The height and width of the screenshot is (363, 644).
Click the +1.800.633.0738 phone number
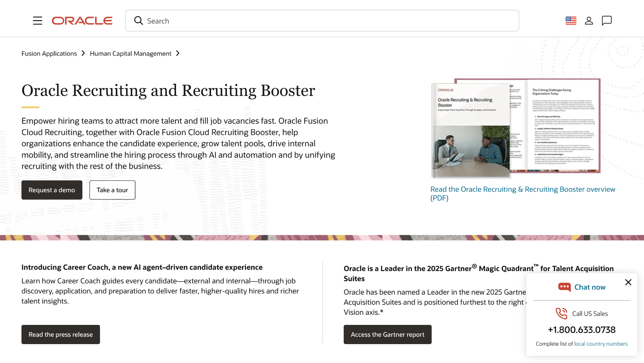tap(582, 330)
